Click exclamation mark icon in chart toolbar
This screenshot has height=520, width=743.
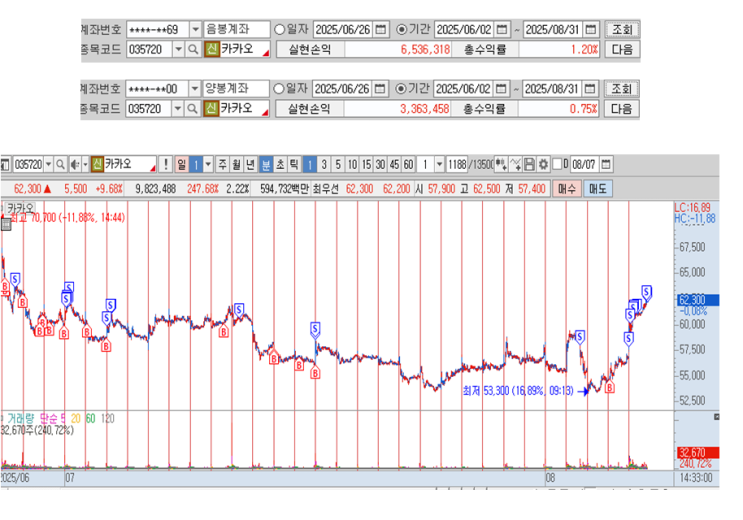tap(165, 164)
